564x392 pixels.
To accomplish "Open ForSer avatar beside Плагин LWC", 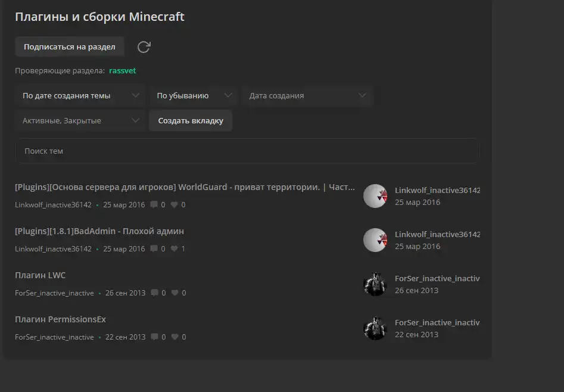I will pos(375,284).
